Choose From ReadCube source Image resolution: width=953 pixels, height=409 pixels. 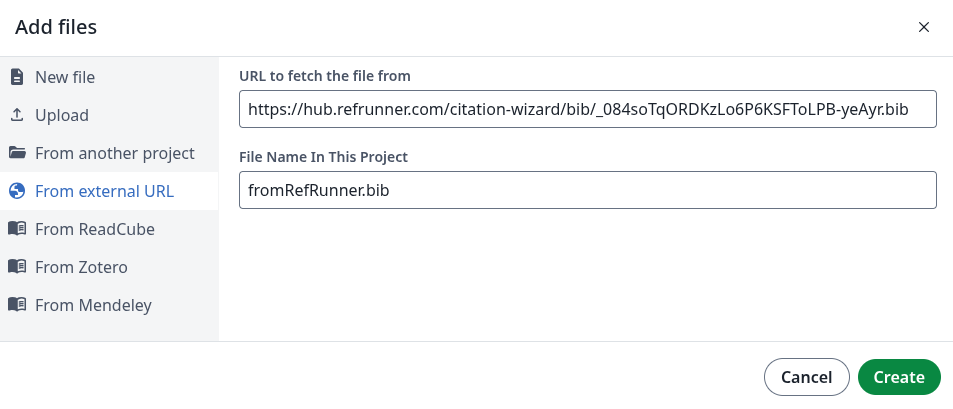coord(109,229)
